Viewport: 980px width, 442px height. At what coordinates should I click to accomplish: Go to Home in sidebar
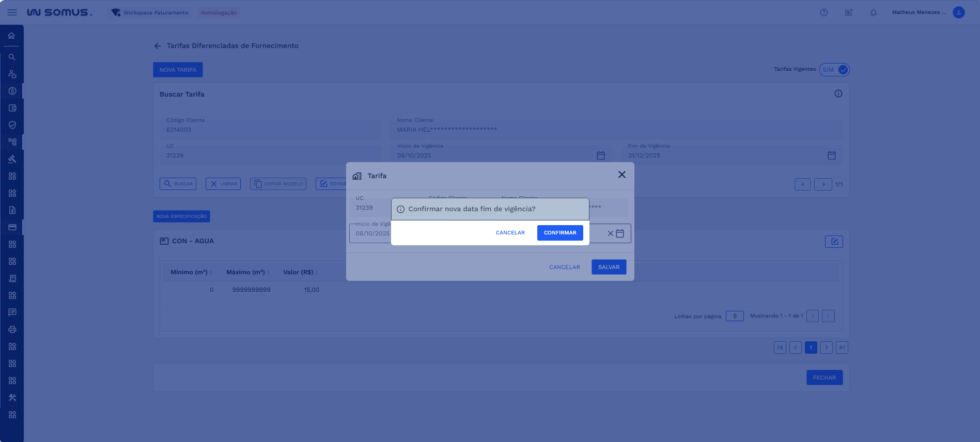pyautogui.click(x=11, y=36)
